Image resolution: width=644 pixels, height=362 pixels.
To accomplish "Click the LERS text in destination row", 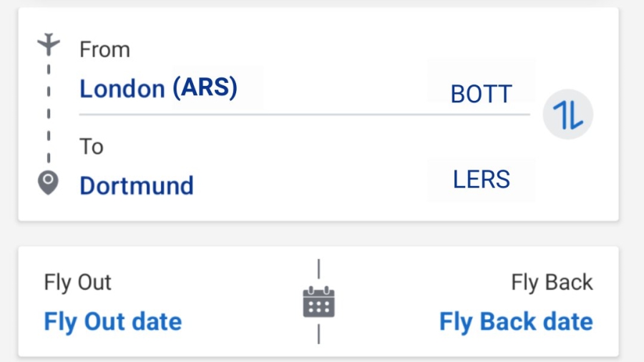I will point(481,180).
